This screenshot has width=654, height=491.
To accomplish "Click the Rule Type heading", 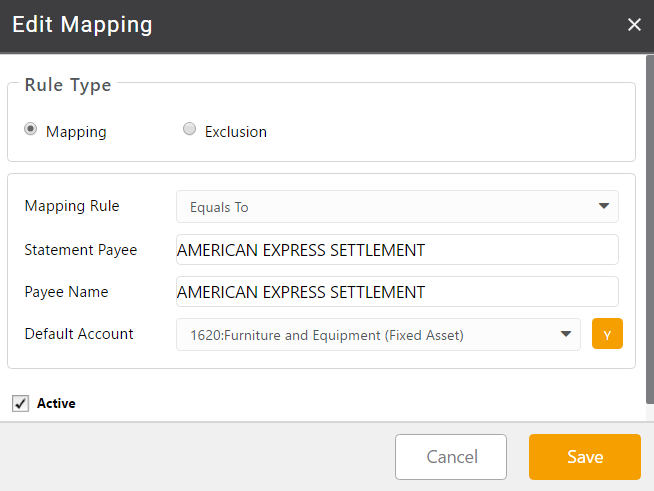I will coord(68,85).
